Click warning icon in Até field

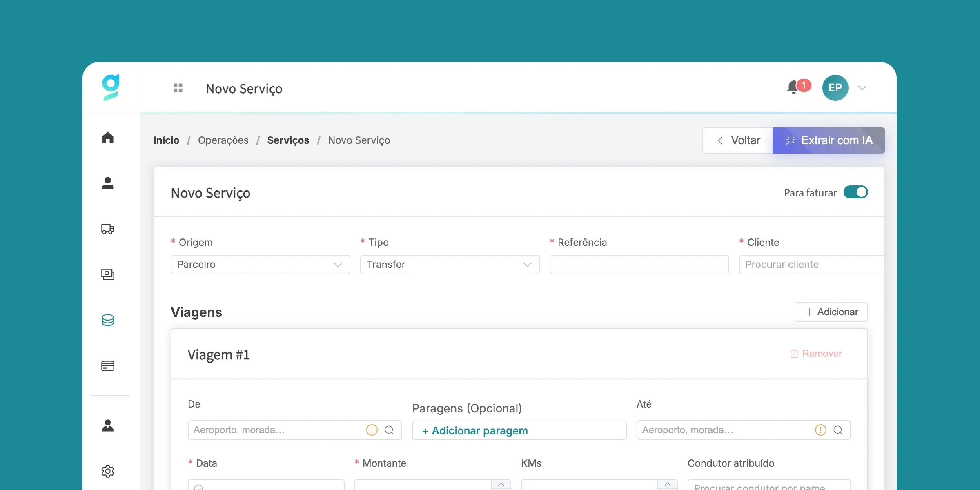coord(820,430)
